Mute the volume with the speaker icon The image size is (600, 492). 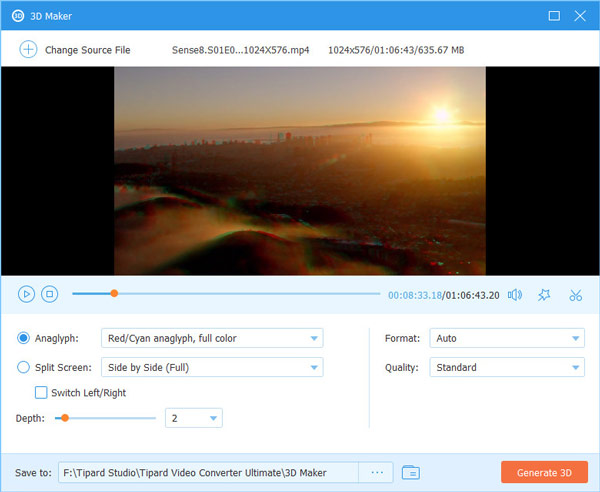[515, 295]
